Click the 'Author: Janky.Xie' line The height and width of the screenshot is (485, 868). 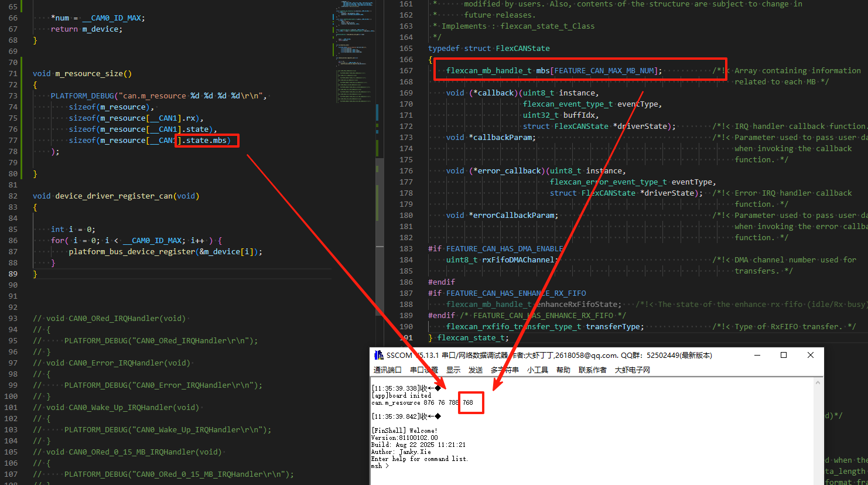tap(401, 452)
